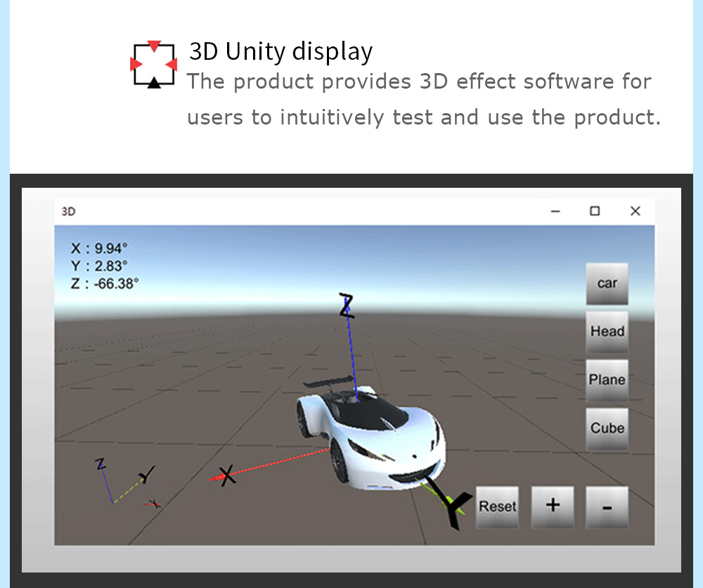This screenshot has height=588, width=703.
Task: Maximize the 3D window
Action: click(x=595, y=211)
